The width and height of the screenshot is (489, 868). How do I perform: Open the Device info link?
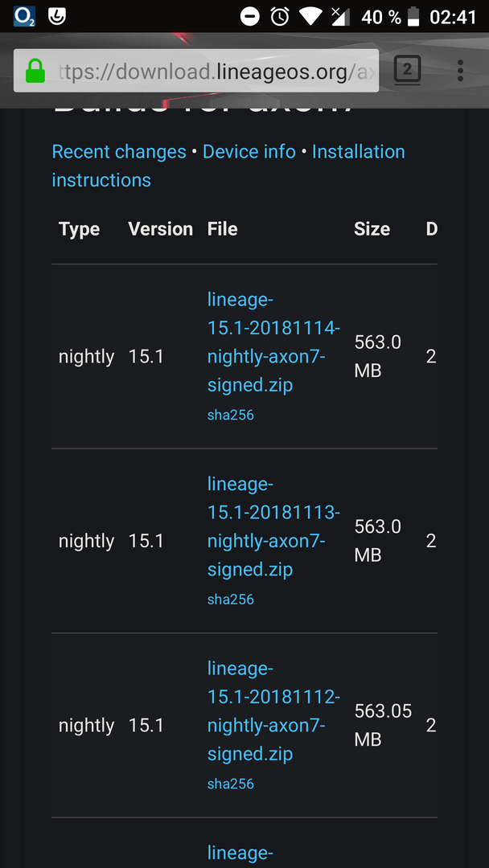point(249,152)
